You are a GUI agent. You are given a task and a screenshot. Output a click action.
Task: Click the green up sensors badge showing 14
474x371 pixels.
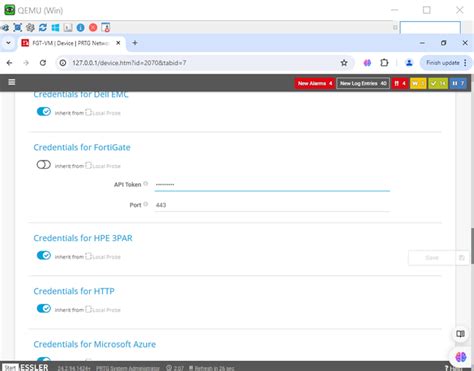(438, 83)
